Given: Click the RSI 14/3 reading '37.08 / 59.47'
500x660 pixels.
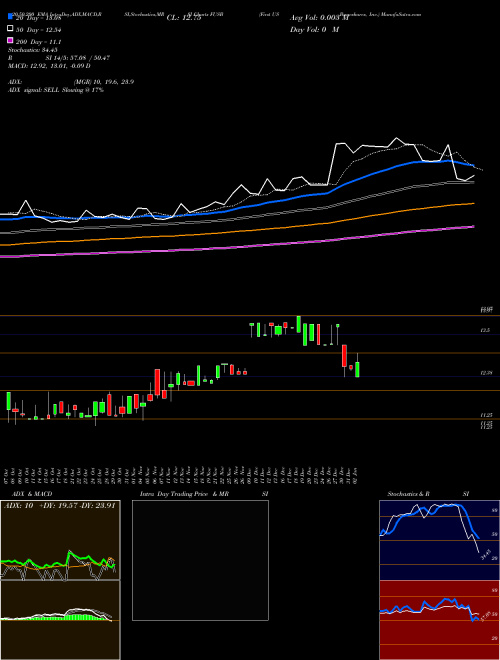Looking at the screenshot, I should coord(90,58).
